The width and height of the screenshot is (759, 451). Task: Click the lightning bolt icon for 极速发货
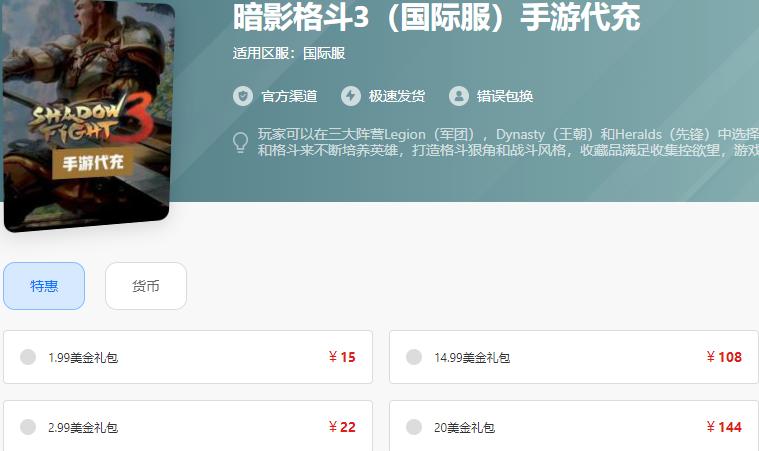point(350,96)
